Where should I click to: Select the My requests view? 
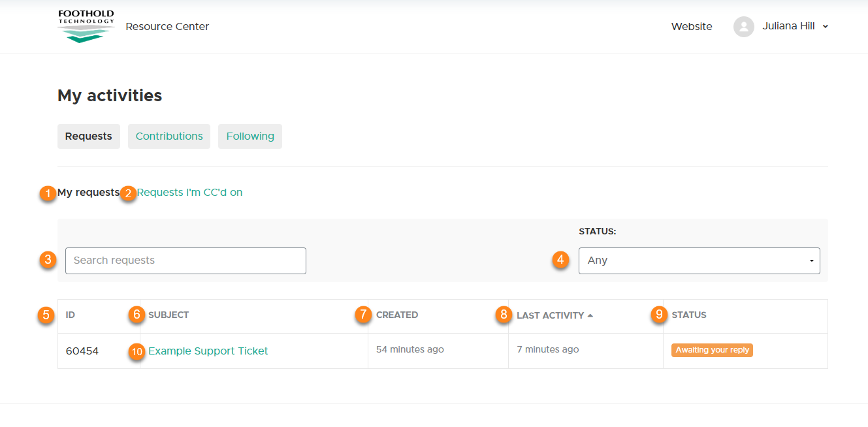tap(88, 193)
